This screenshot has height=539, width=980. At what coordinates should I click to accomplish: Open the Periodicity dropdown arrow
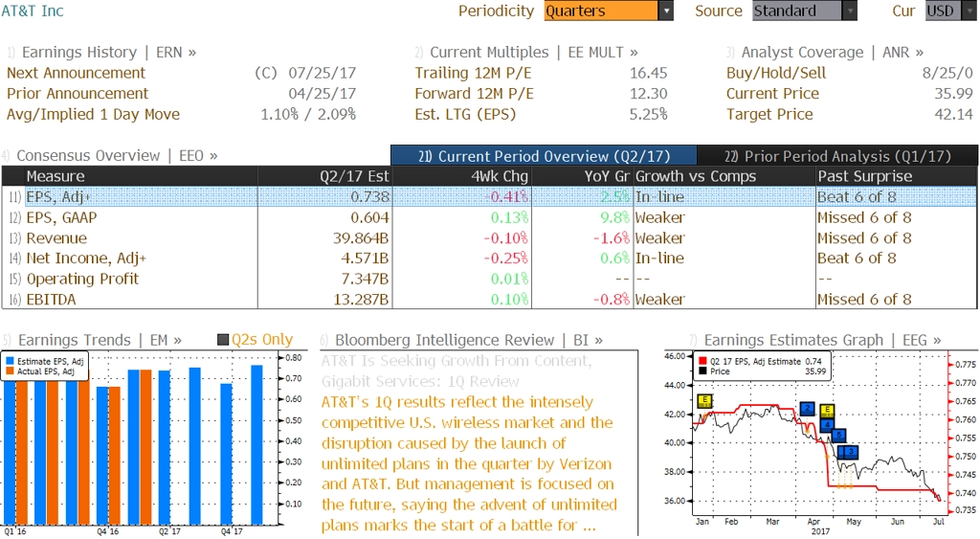[x=666, y=11]
